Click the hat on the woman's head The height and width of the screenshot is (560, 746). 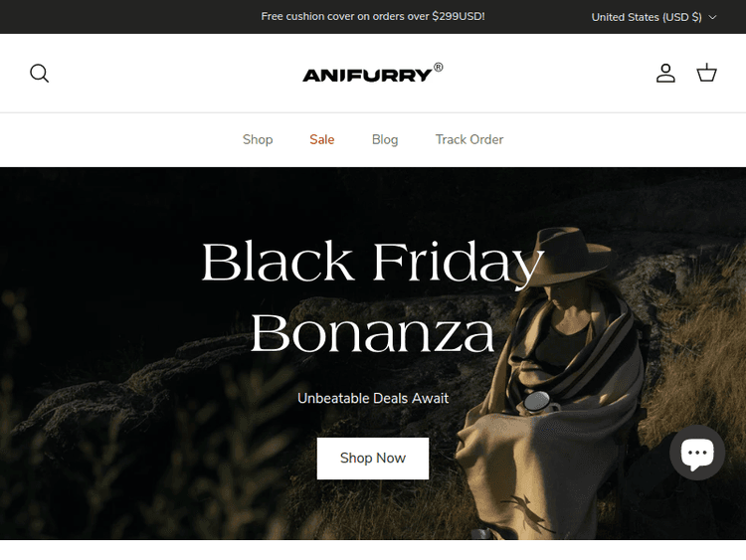(568, 257)
